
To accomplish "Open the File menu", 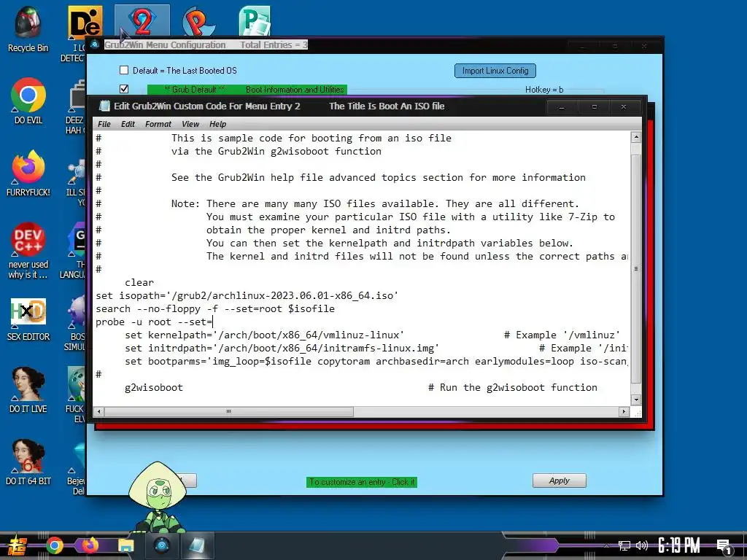I will [x=104, y=124].
